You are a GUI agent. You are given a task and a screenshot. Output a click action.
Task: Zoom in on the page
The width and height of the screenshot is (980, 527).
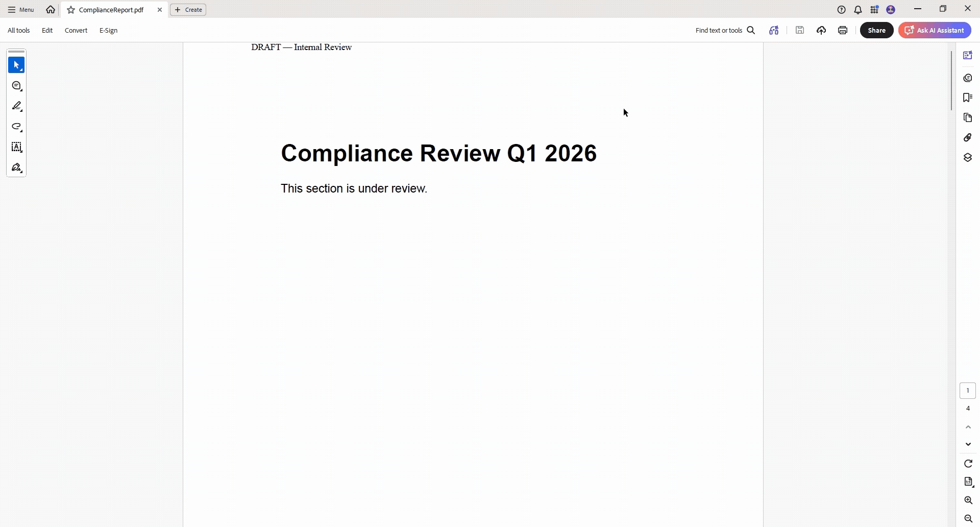click(x=969, y=500)
